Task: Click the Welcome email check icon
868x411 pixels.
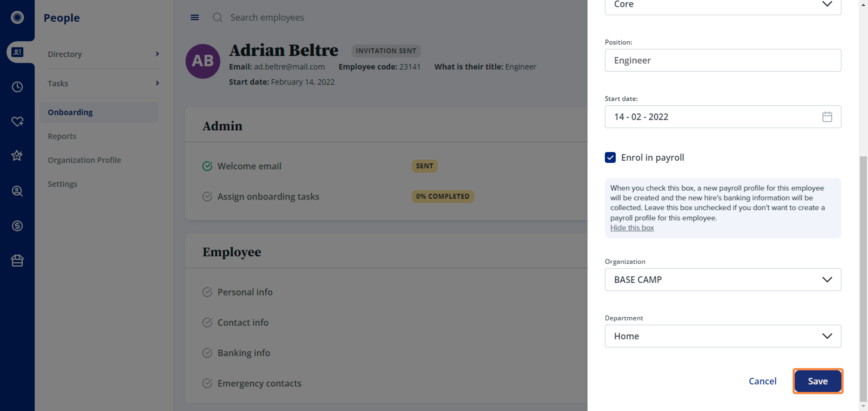Action: pyautogui.click(x=207, y=166)
